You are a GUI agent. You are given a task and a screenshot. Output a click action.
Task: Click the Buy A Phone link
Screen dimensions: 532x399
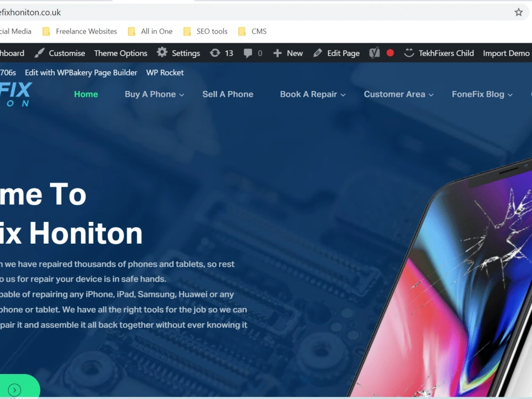point(151,94)
